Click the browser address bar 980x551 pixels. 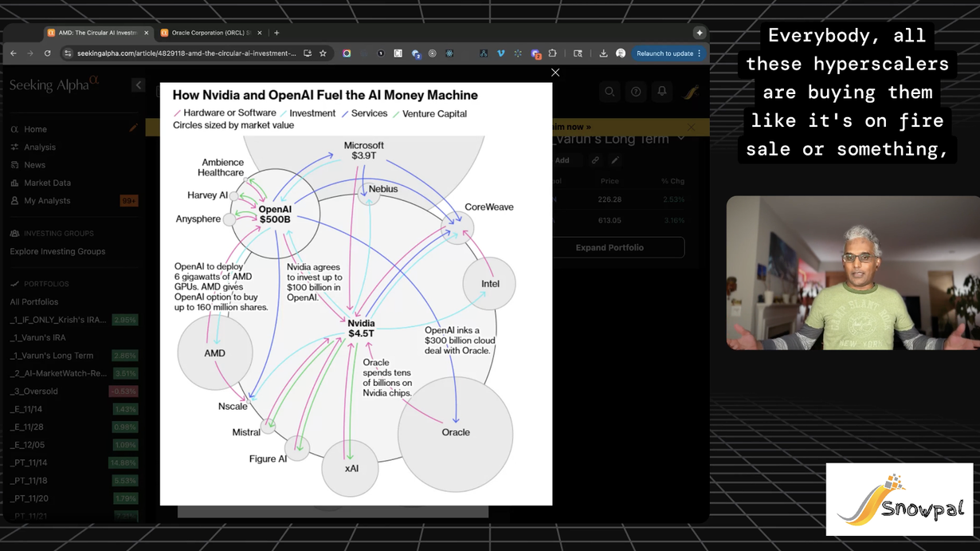[186, 53]
